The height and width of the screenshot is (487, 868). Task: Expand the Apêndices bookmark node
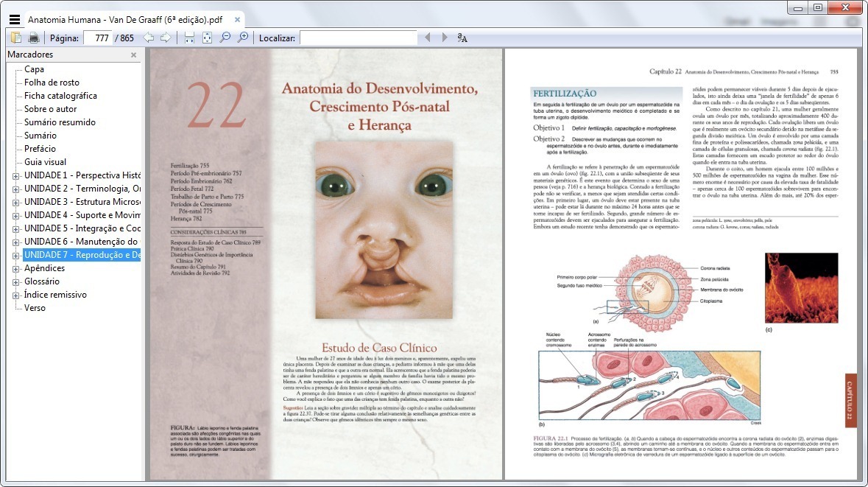[x=16, y=269]
